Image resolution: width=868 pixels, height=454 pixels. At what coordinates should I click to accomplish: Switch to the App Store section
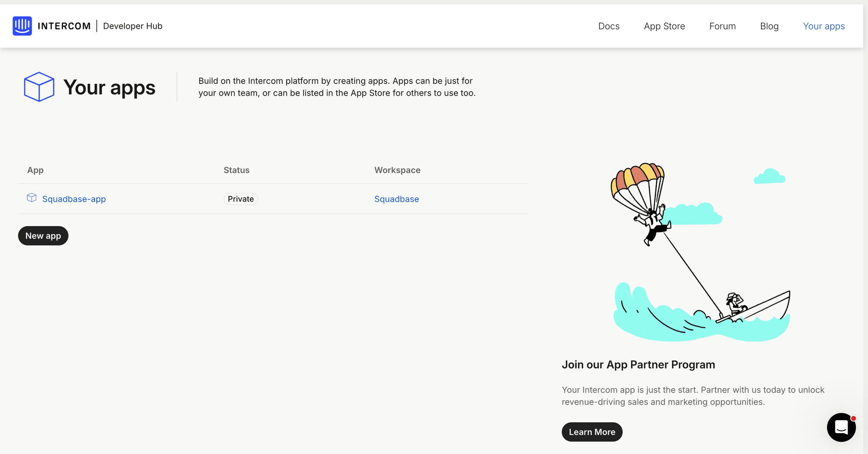(x=664, y=26)
